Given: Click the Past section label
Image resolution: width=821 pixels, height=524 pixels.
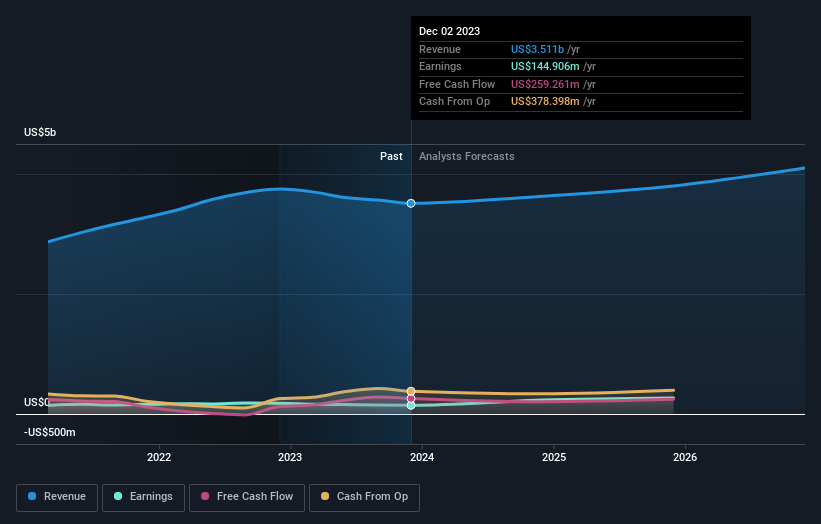Looking at the screenshot, I should 391,156.
